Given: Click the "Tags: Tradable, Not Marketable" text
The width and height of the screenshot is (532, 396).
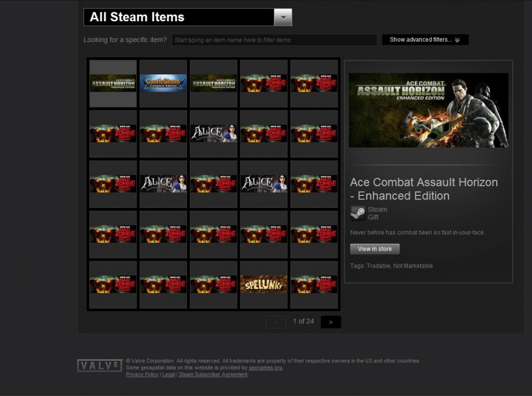Looking at the screenshot, I should [391, 266].
